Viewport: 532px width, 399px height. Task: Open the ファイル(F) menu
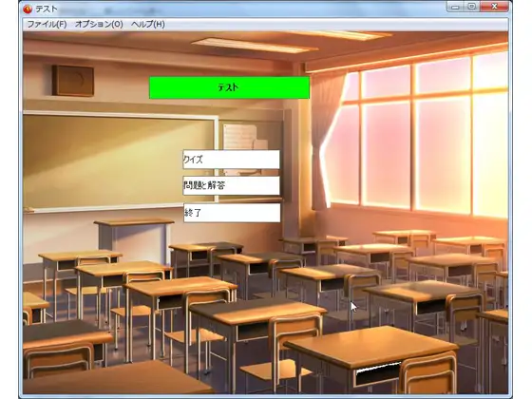[x=47, y=25]
